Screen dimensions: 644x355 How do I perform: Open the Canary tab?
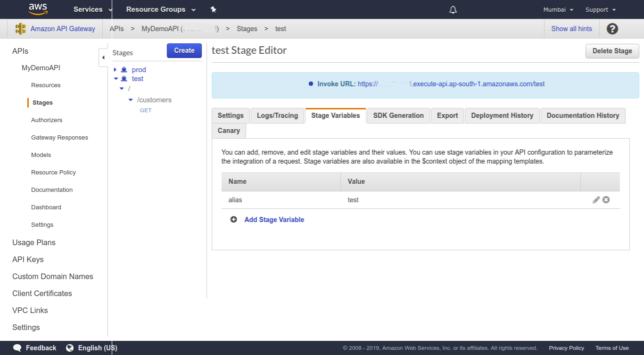(x=229, y=131)
